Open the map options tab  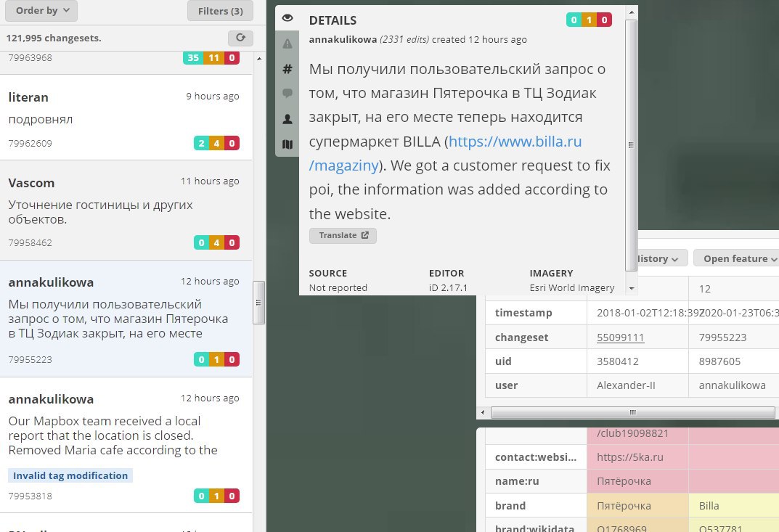[287, 144]
